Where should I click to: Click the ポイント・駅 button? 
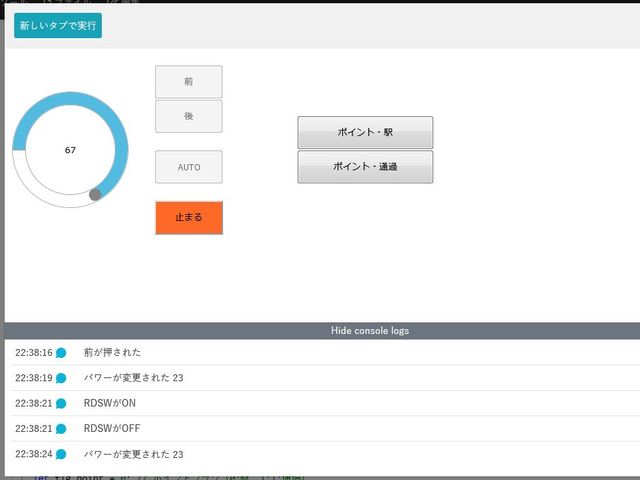[x=365, y=132]
